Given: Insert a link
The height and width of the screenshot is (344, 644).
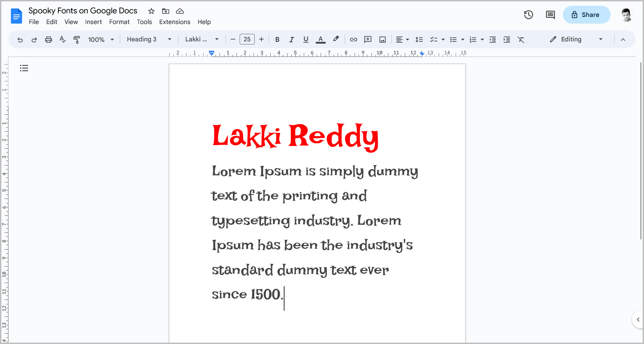Looking at the screenshot, I should pos(353,39).
